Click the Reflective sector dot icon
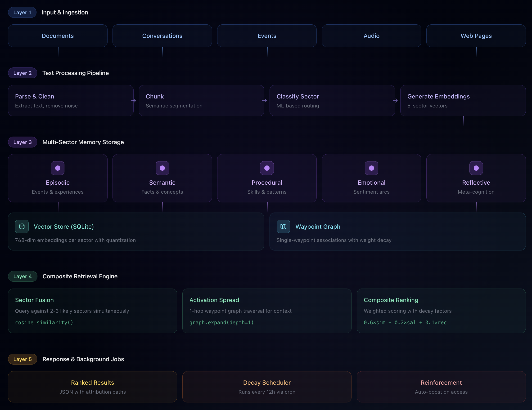This screenshot has height=410, width=532. (x=476, y=168)
